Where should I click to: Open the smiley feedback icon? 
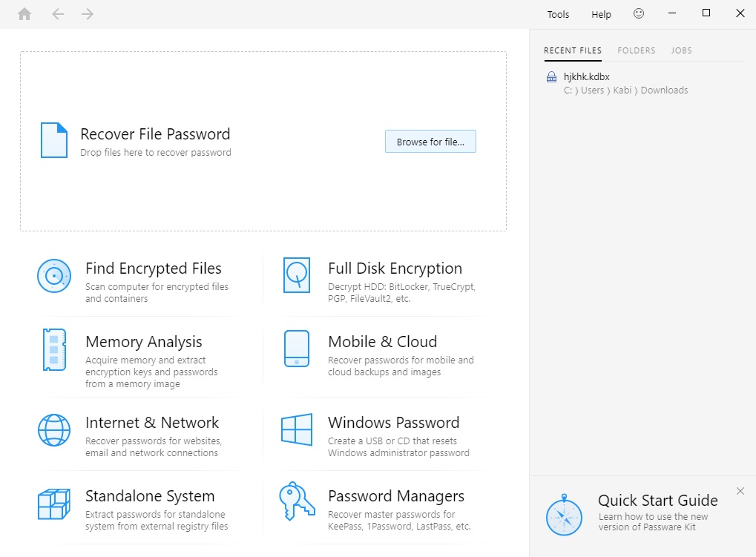[638, 13]
